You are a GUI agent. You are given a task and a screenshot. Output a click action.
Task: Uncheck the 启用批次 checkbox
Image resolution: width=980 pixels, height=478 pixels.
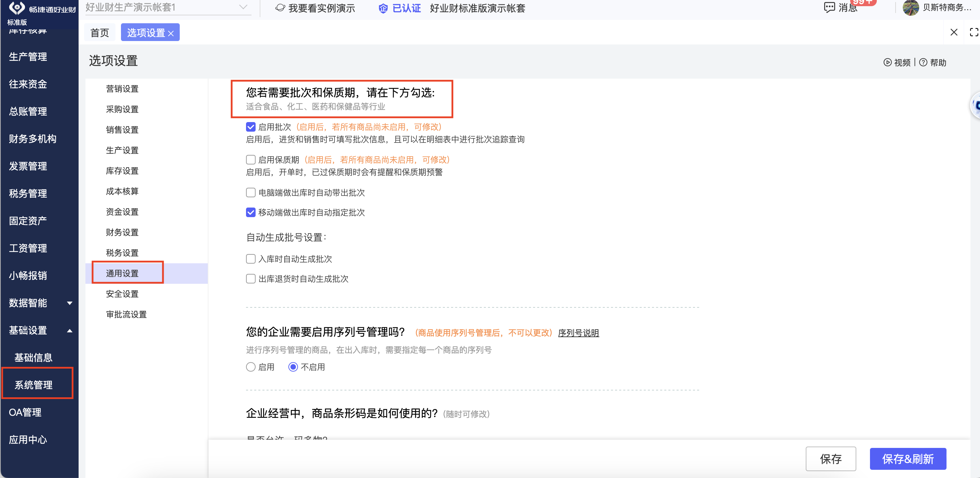[251, 127]
